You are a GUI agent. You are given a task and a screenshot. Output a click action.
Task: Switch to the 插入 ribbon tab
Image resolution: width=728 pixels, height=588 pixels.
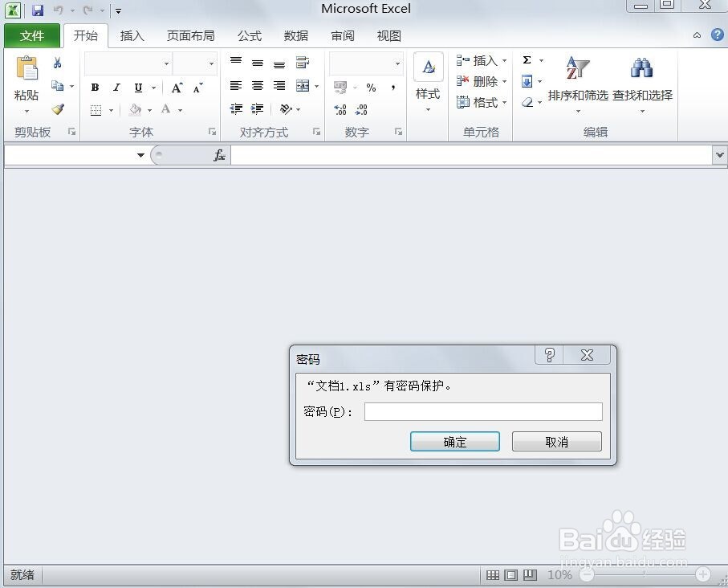coord(132,35)
